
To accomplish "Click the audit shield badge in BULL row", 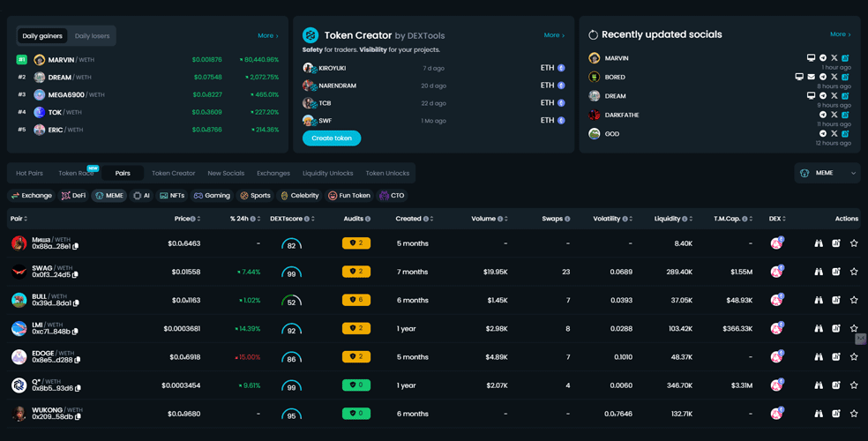I will point(356,300).
